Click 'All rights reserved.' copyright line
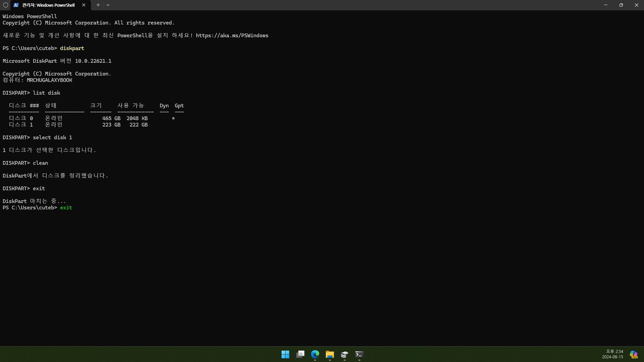Screen dimensions: 644x362 (x=144, y=23)
